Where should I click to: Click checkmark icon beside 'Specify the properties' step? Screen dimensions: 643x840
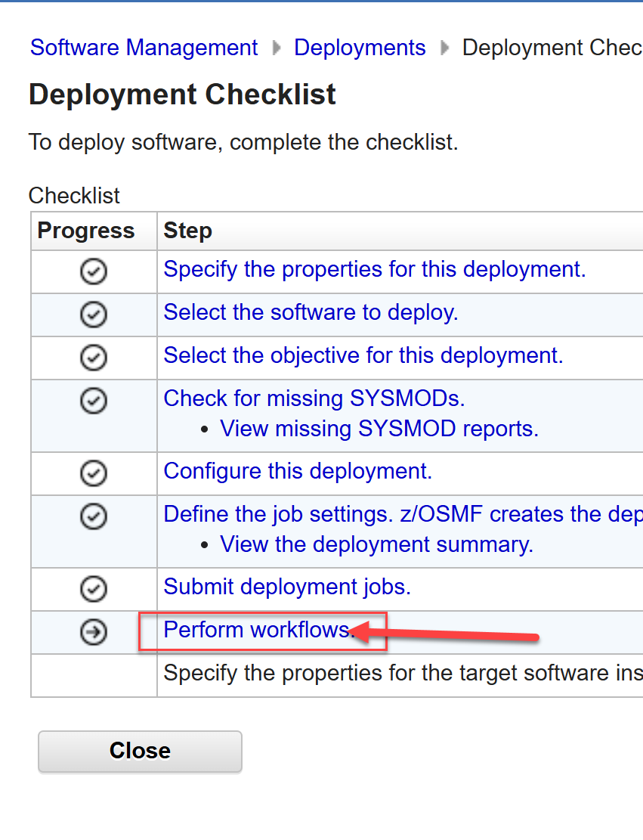coord(93,271)
